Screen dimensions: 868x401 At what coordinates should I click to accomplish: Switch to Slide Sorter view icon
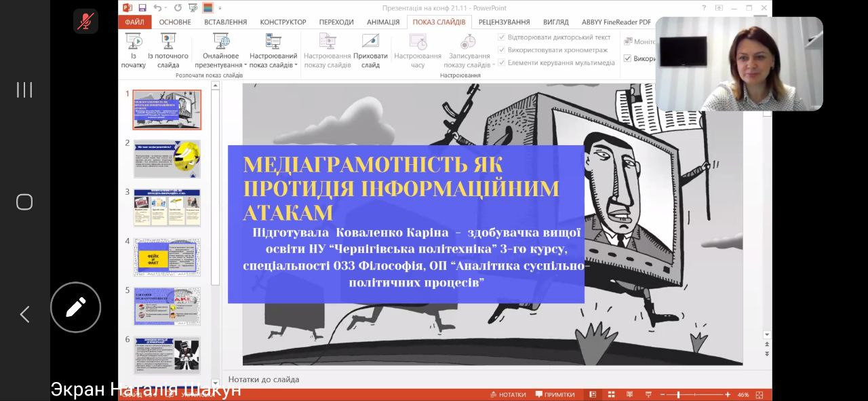[x=611, y=394]
